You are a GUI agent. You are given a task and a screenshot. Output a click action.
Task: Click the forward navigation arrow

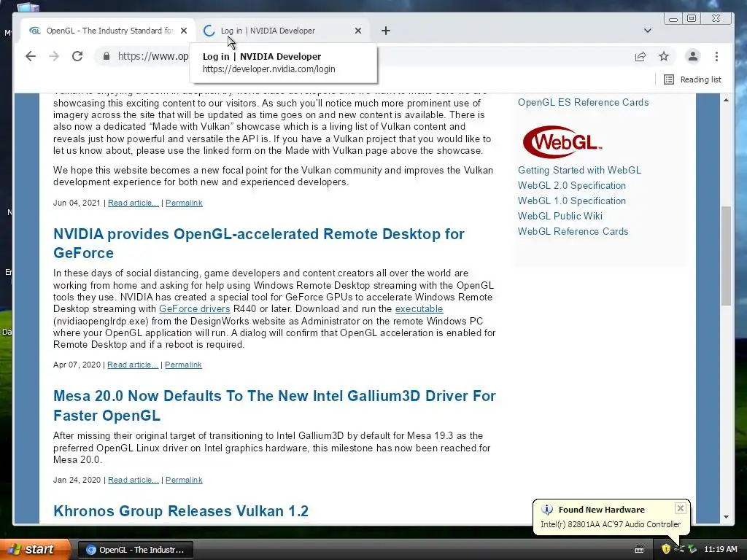[x=54, y=56]
